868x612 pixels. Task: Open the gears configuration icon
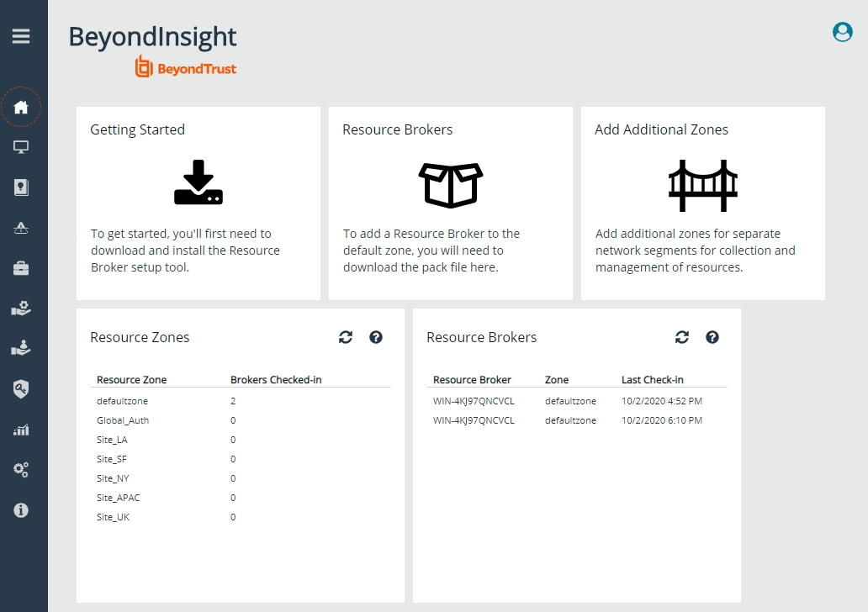pyautogui.click(x=22, y=470)
